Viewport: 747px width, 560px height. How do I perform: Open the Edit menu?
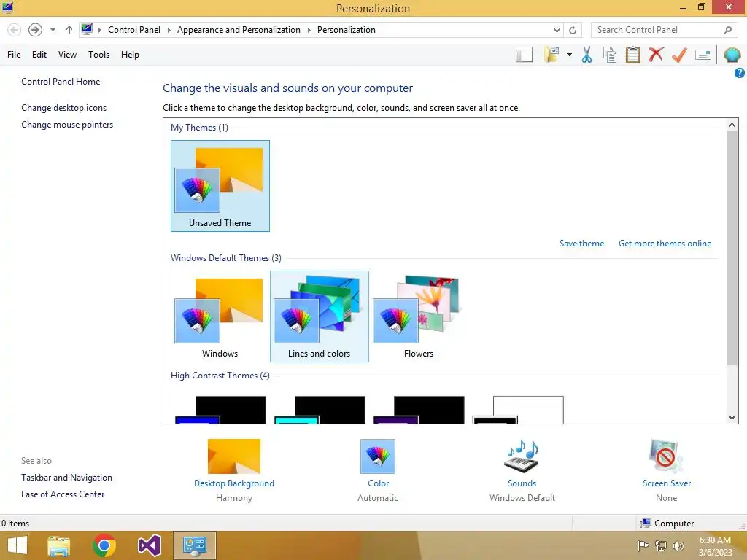pyautogui.click(x=39, y=55)
